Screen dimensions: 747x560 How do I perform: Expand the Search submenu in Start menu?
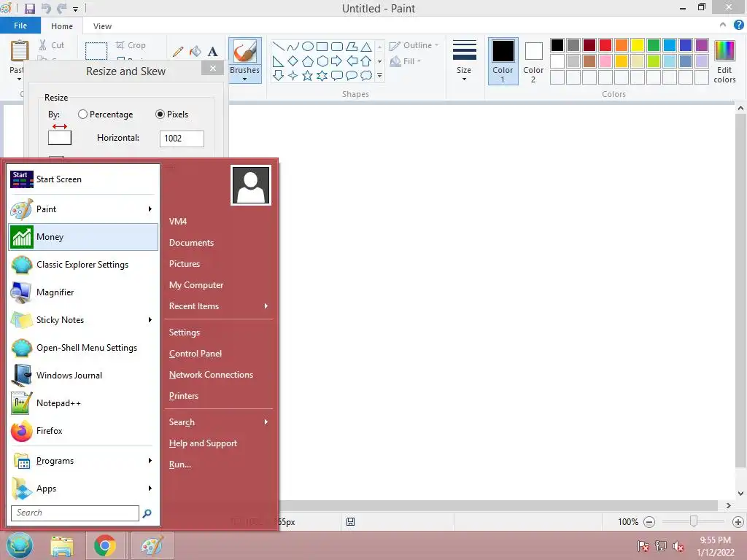(x=266, y=422)
